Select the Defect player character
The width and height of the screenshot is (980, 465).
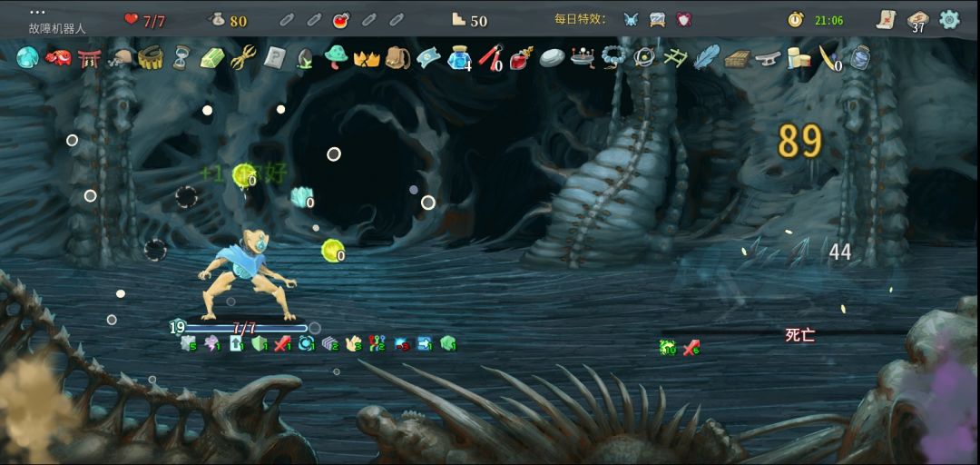coord(247,274)
